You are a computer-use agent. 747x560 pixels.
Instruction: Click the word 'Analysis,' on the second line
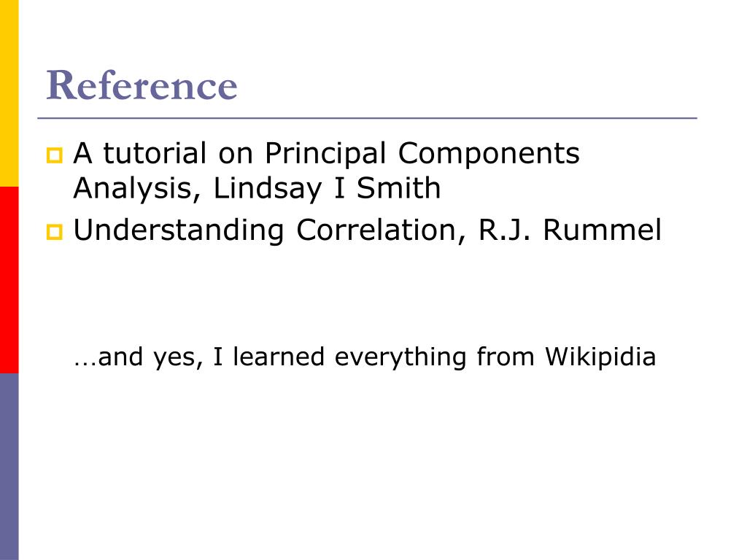pos(137,189)
